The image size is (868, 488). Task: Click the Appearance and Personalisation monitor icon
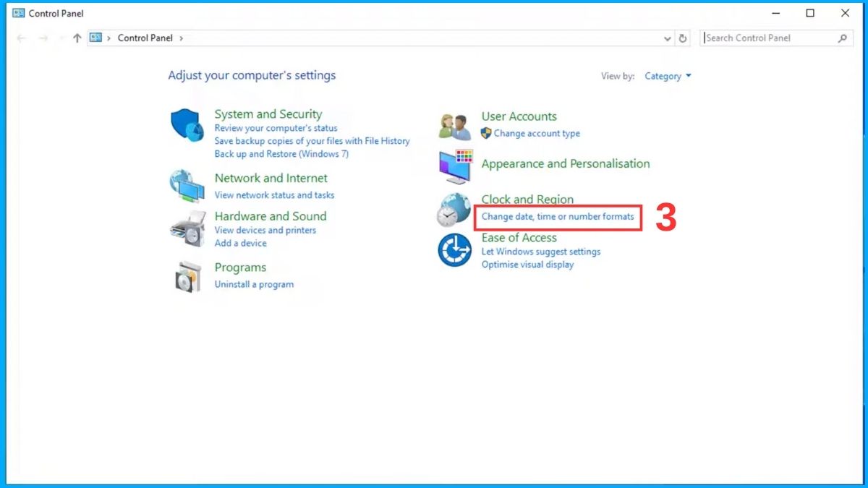click(x=456, y=166)
